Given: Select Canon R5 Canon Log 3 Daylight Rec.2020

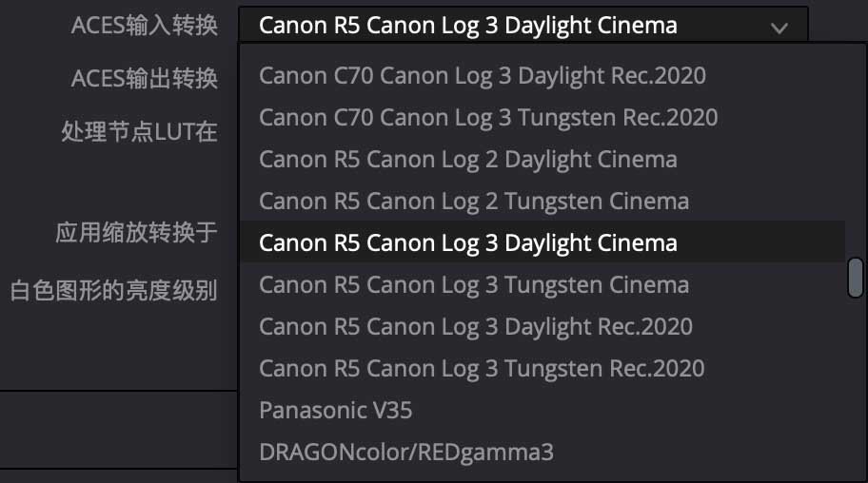Looking at the screenshot, I should click(476, 326).
